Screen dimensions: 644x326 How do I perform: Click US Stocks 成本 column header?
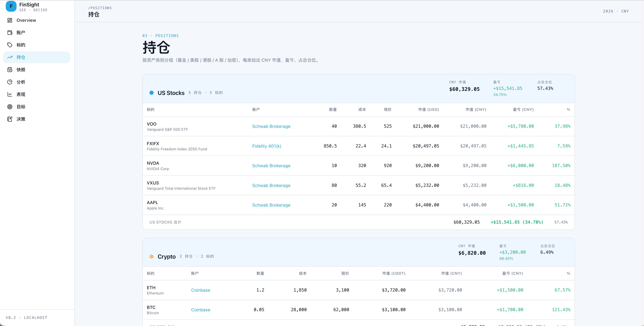tap(362, 109)
